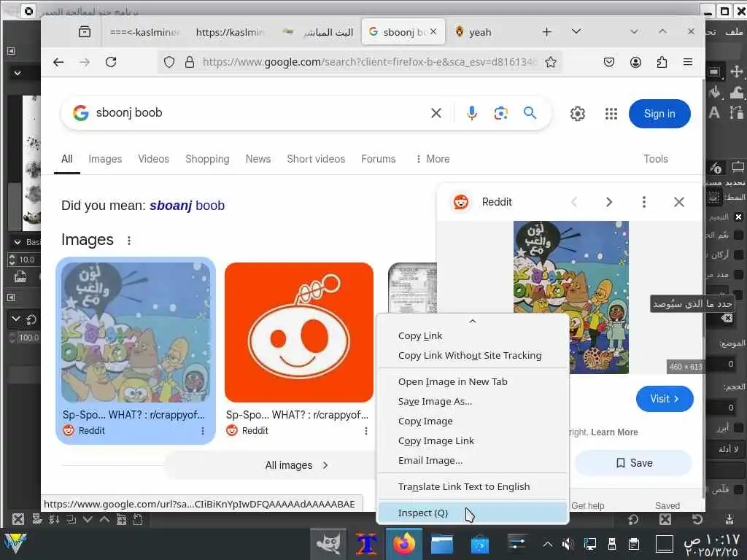The height and width of the screenshot is (560, 747).
Task: Open Firefox account icon
Action: (635, 62)
